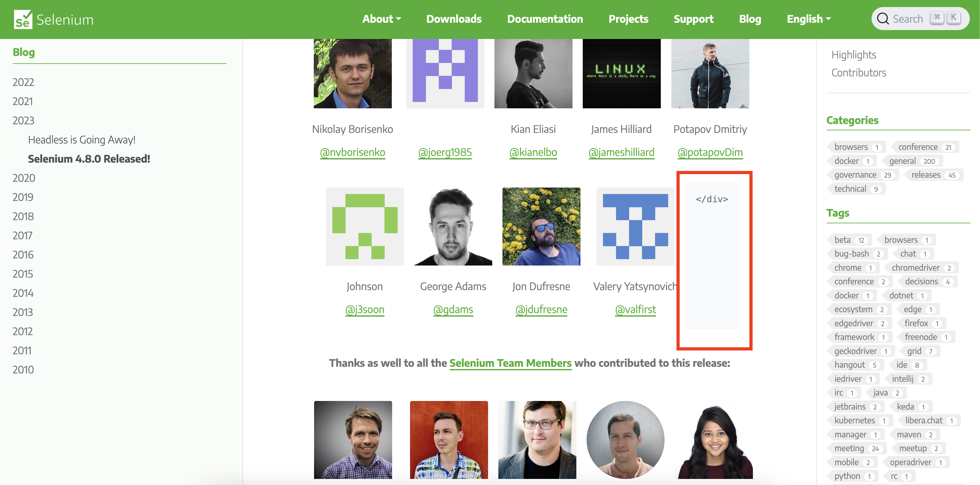The height and width of the screenshot is (485, 980).
Task: Click James Hilliard's Linux avatar image
Action: coord(622,73)
